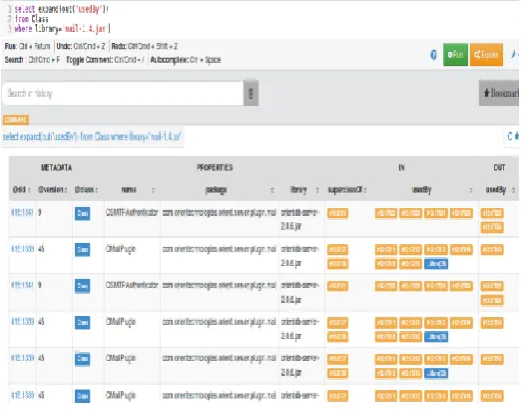Click the blue Class badge in first CSMTPAuthenticator row
Image resolution: width=523 pixels, height=412 pixels.
82,214
